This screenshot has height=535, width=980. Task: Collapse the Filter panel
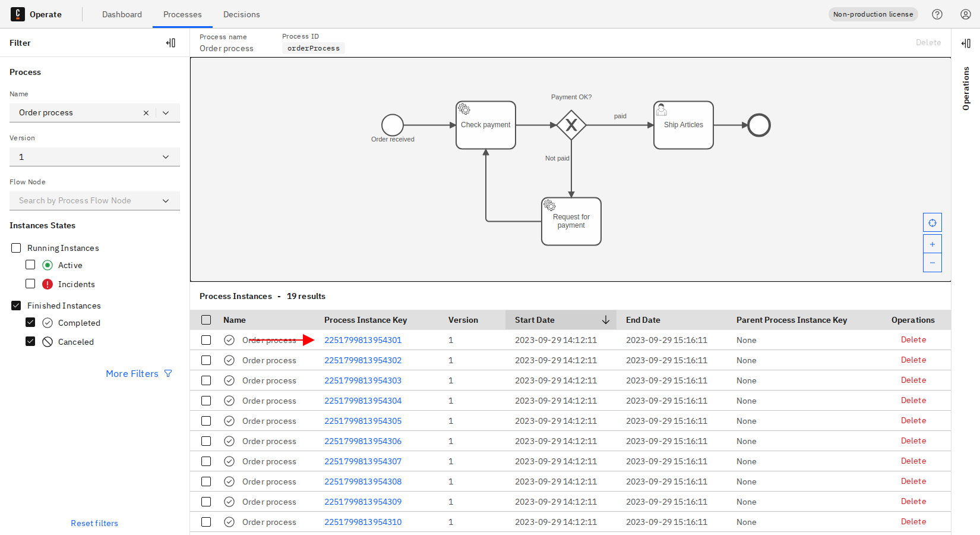(171, 42)
